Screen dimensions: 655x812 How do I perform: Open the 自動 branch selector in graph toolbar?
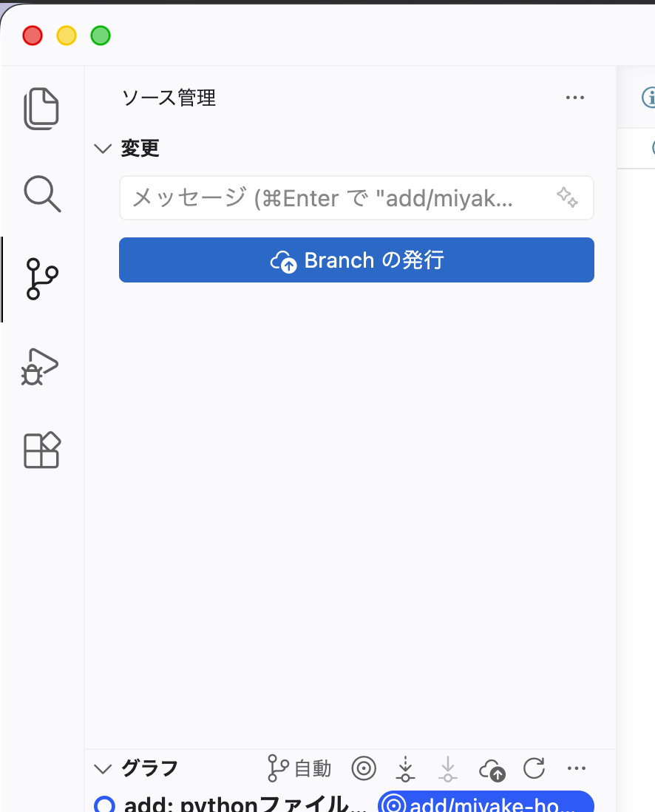point(299,768)
